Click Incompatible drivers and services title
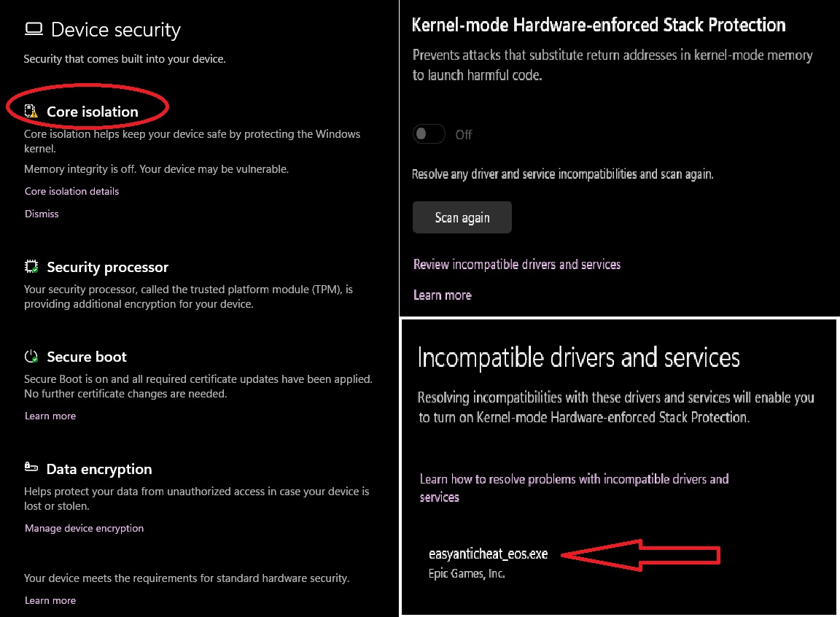The image size is (840, 617). pos(578,358)
